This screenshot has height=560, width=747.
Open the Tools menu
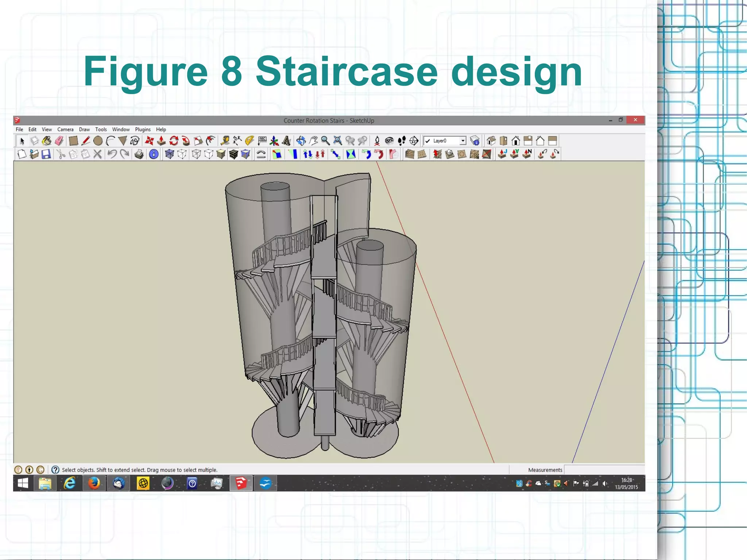(x=101, y=130)
